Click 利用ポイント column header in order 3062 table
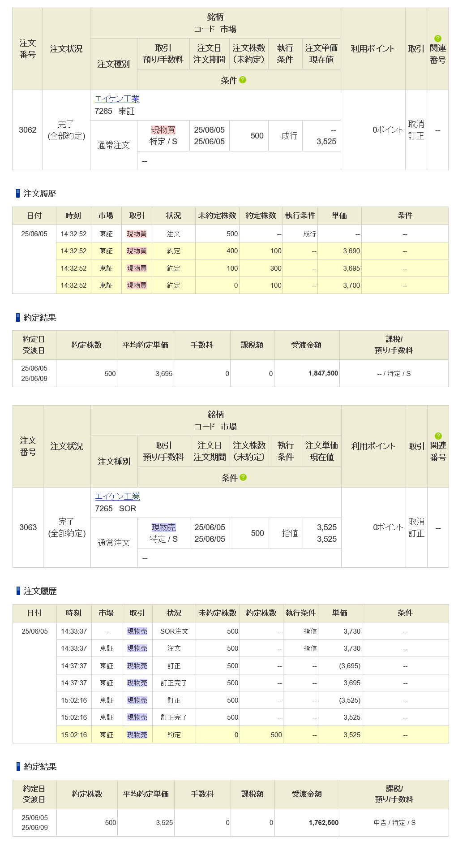Image resolution: width=471 pixels, height=868 pixels. coord(373,49)
